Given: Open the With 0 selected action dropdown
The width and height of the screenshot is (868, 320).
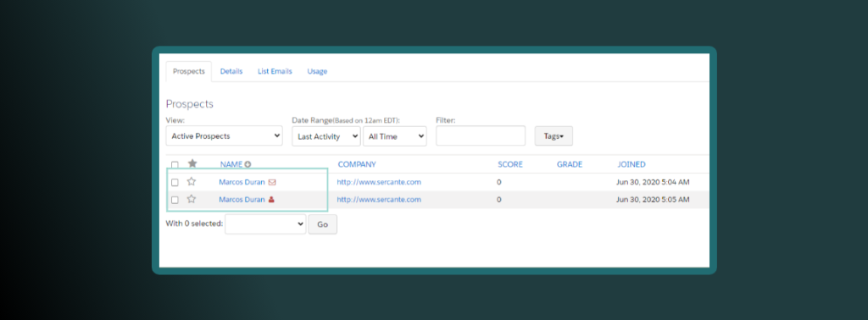Looking at the screenshot, I should point(265,223).
